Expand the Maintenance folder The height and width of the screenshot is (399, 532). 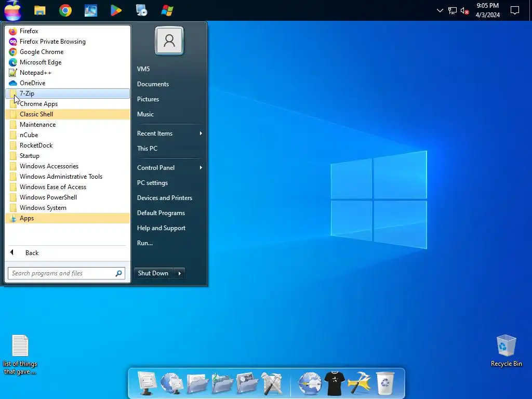point(68,125)
